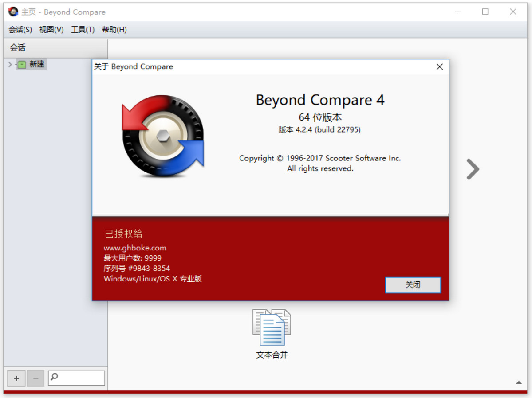The width and height of the screenshot is (532, 398).
Task: Click the green 新建 folder icon
Action: [22, 64]
